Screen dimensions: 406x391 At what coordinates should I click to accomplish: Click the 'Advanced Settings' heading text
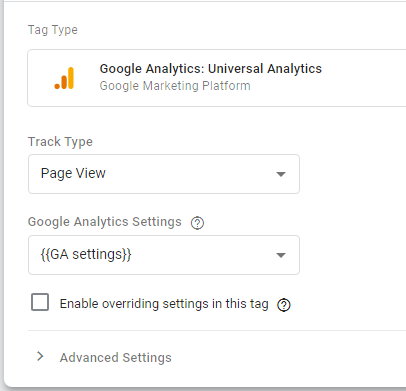[116, 358]
